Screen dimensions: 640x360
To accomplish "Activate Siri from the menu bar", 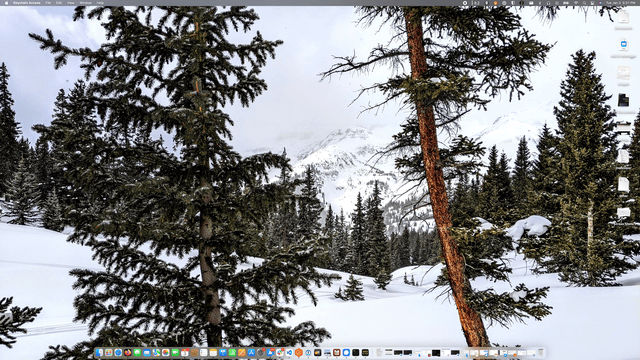I will 600,3.
